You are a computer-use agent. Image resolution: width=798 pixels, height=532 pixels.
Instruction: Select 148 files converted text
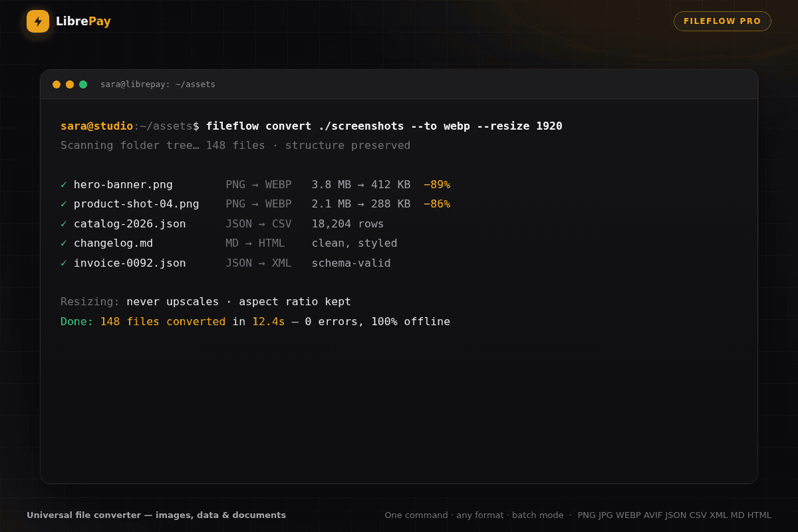(x=163, y=321)
